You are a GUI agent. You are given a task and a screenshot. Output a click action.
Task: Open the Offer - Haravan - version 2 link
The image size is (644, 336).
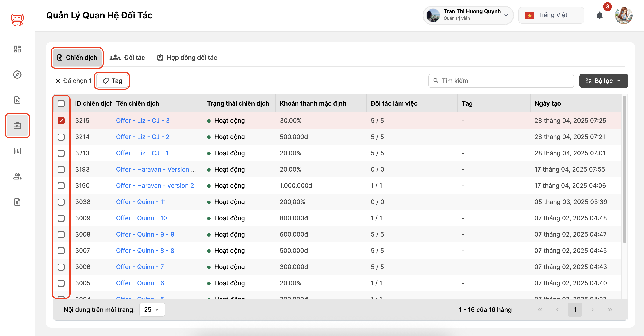[x=155, y=186]
